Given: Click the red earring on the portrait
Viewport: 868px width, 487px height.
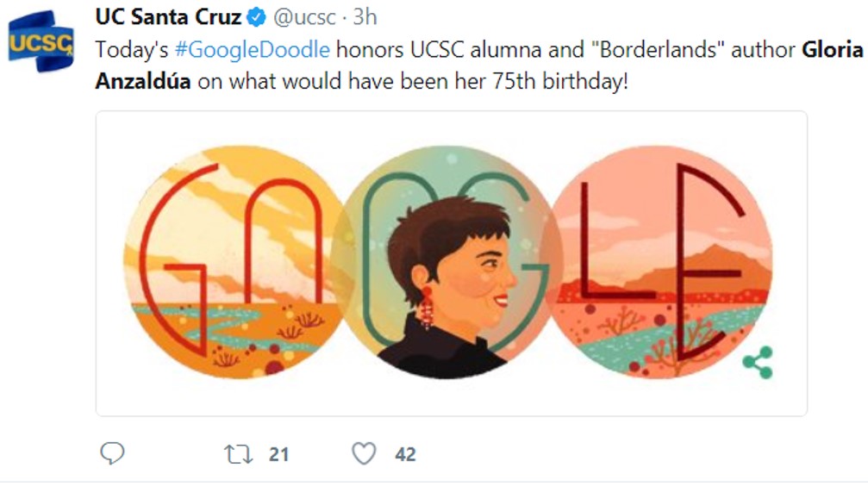Looking at the screenshot, I should (427, 306).
